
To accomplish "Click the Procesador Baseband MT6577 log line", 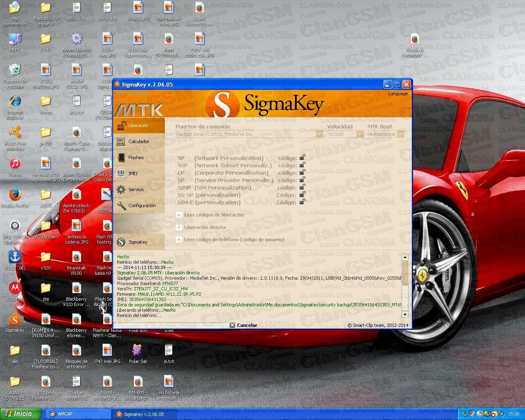I will coord(148,283).
